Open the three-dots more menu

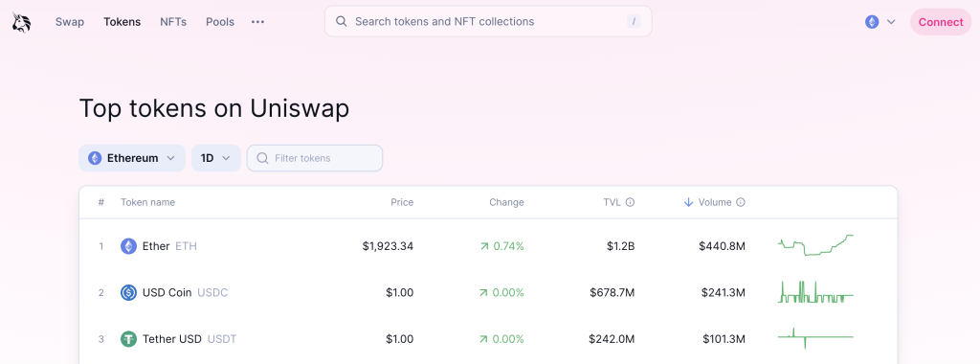[x=257, y=22]
